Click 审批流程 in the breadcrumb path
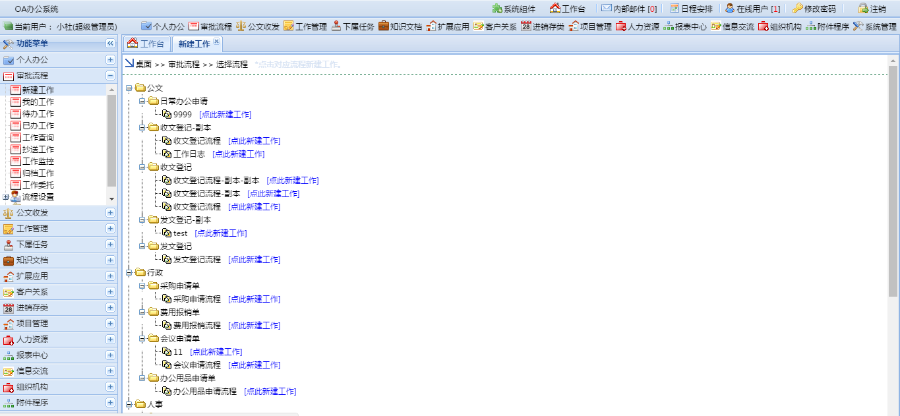This screenshot has width=900, height=416. tap(184, 64)
